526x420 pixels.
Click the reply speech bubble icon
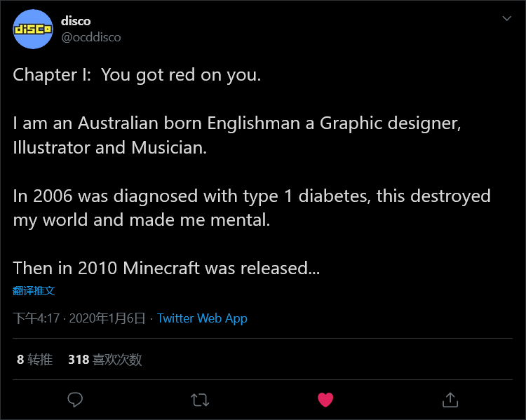[75, 400]
